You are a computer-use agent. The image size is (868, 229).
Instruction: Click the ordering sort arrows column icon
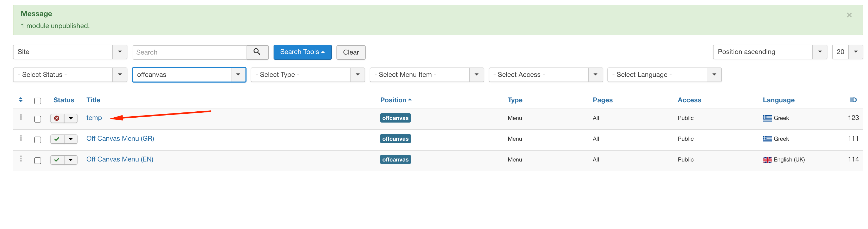21,100
